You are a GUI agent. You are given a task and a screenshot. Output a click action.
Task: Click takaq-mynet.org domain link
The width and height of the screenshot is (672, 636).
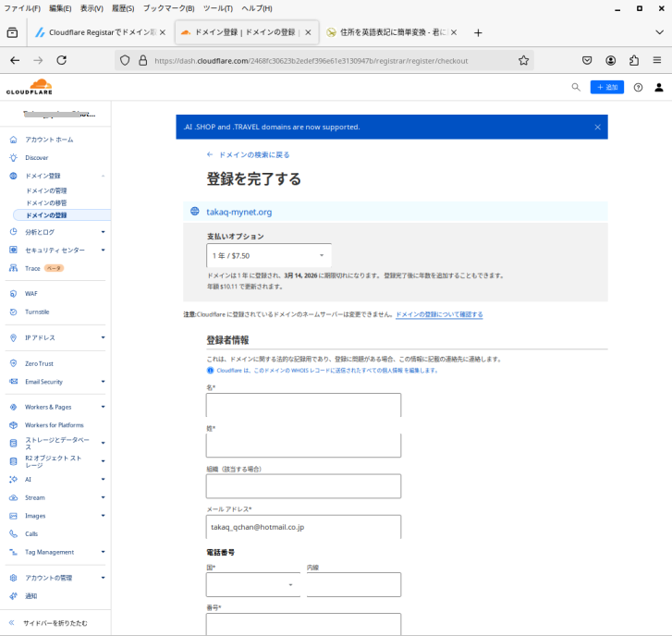[x=239, y=212]
